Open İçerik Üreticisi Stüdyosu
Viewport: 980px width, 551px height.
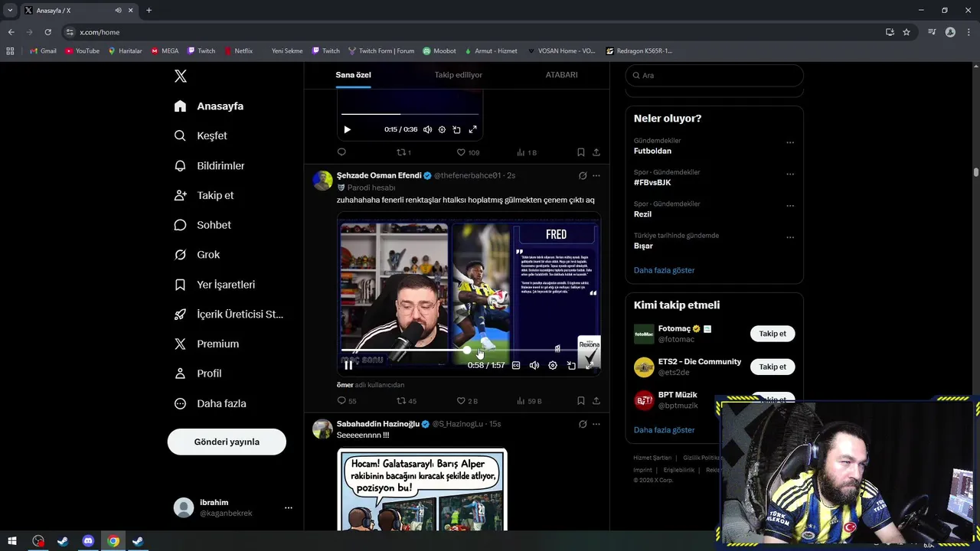229,315
